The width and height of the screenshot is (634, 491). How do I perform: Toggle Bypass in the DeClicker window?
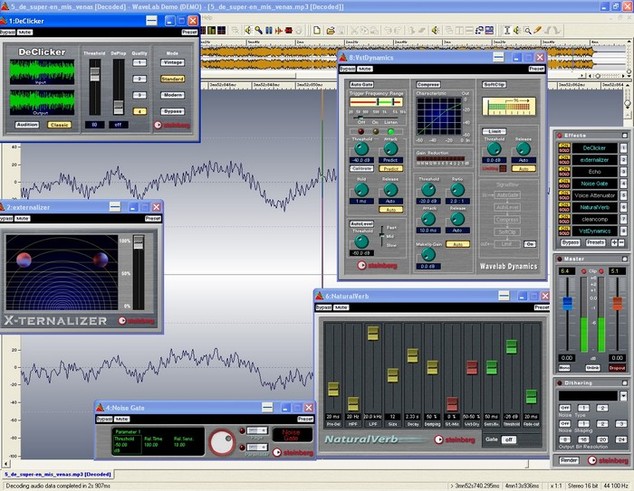(6, 32)
